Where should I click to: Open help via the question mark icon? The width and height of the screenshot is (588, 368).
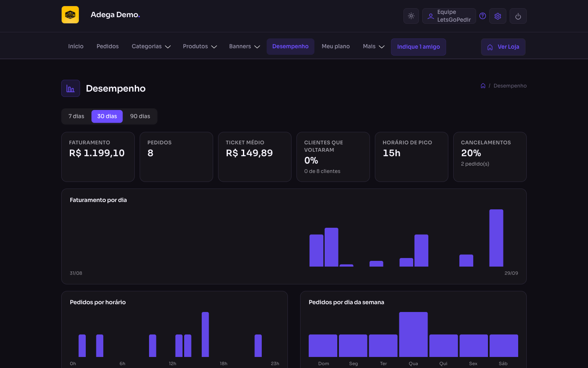coord(483,16)
